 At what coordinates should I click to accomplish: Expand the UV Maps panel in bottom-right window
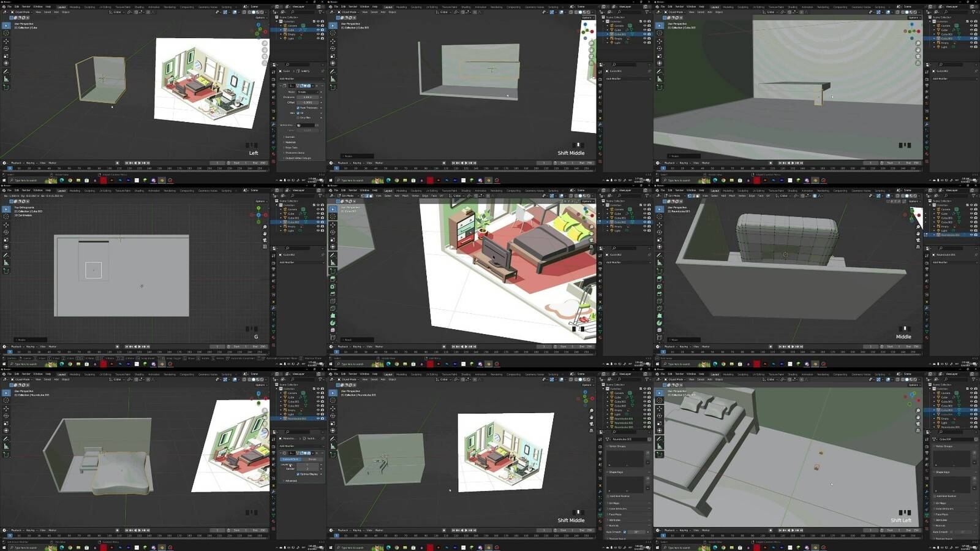click(941, 503)
